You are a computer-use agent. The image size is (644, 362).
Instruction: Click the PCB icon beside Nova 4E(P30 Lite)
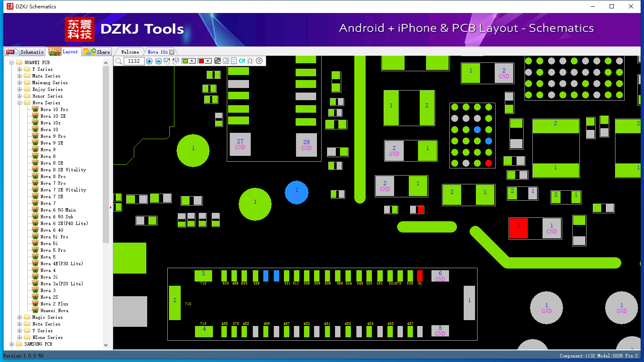36,264
